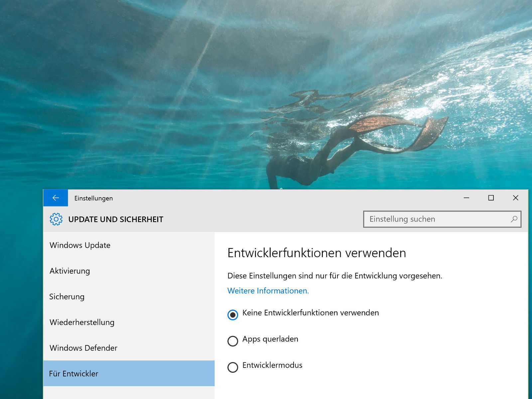Switch to Wiederherstellung section
This screenshot has height=399, width=532.
pos(129,322)
